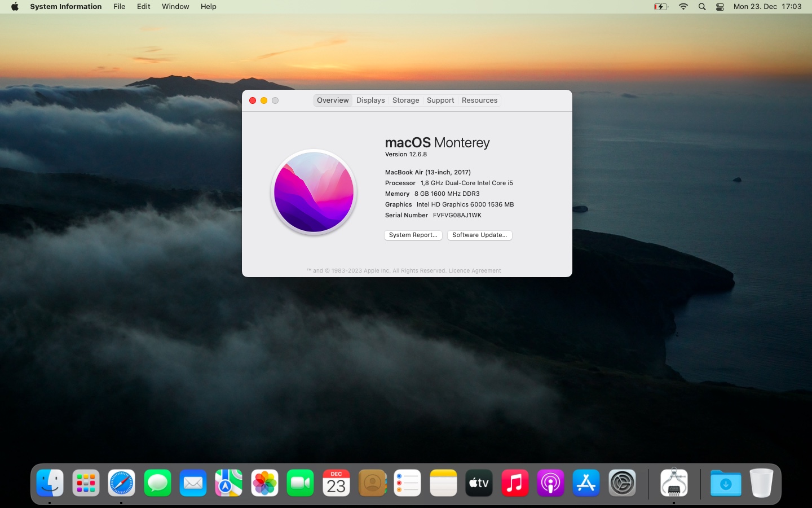Launch Maps from the Dock
812x508 pixels.
pyautogui.click(x=229, y=483)
